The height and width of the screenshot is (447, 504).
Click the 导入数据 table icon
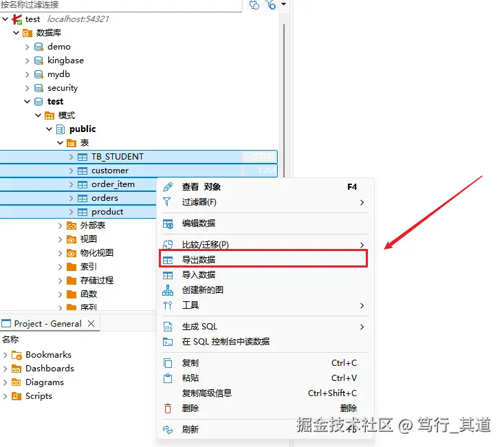pos(168,275)
